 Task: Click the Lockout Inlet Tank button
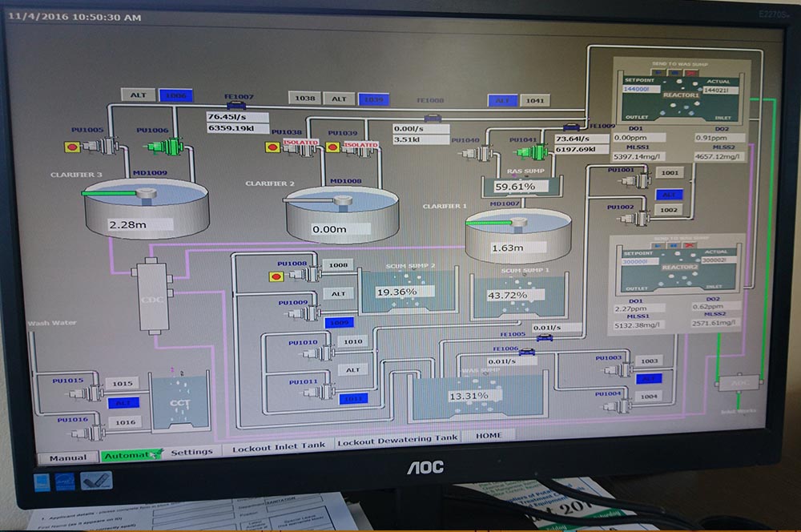(x=278, y=447)
